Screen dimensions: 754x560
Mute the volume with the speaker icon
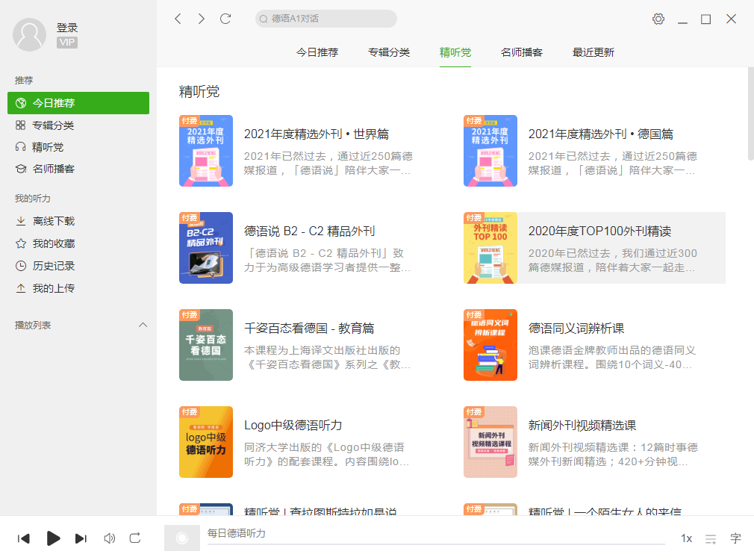tap(109, 538)
